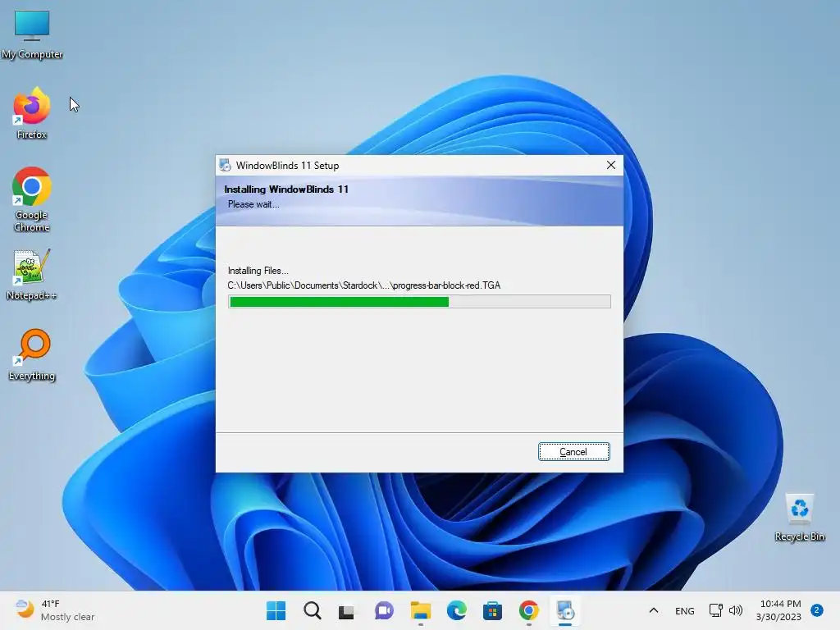Select the Recycle Bin desktop icon

tap(799, 518)
